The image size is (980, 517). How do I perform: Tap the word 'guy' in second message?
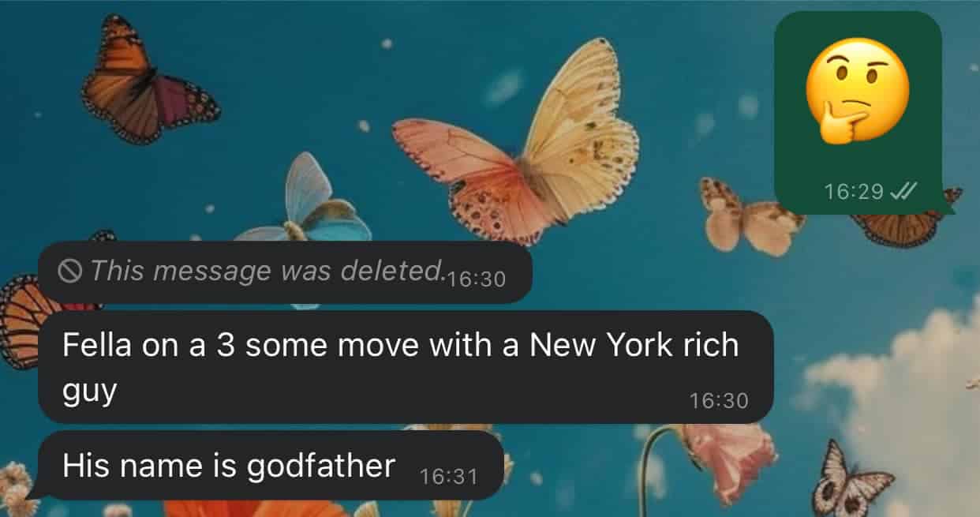tap(89, 391)
